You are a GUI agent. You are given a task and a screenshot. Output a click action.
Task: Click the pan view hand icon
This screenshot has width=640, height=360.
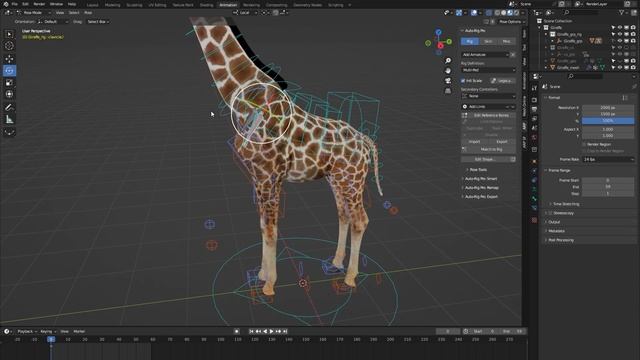tap(448, 71)
